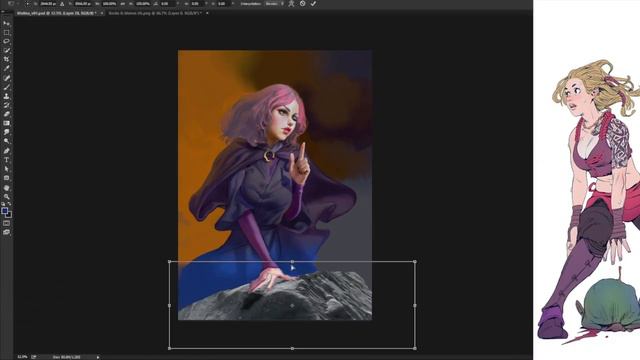
Task: Select the Zoom tool in toolbar
Action: pos(7,196)
